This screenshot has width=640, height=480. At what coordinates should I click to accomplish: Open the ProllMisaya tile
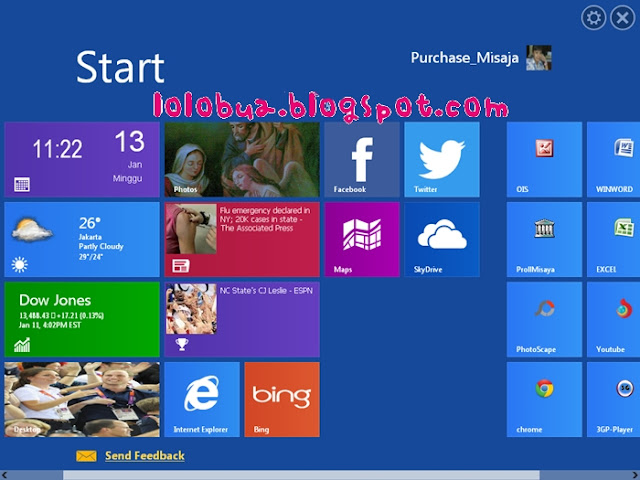point(544,240)
